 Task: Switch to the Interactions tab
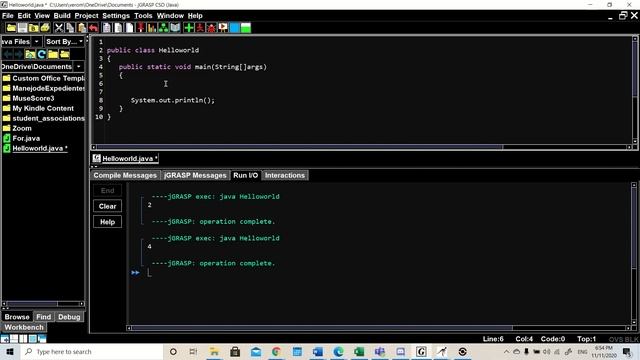285,175
